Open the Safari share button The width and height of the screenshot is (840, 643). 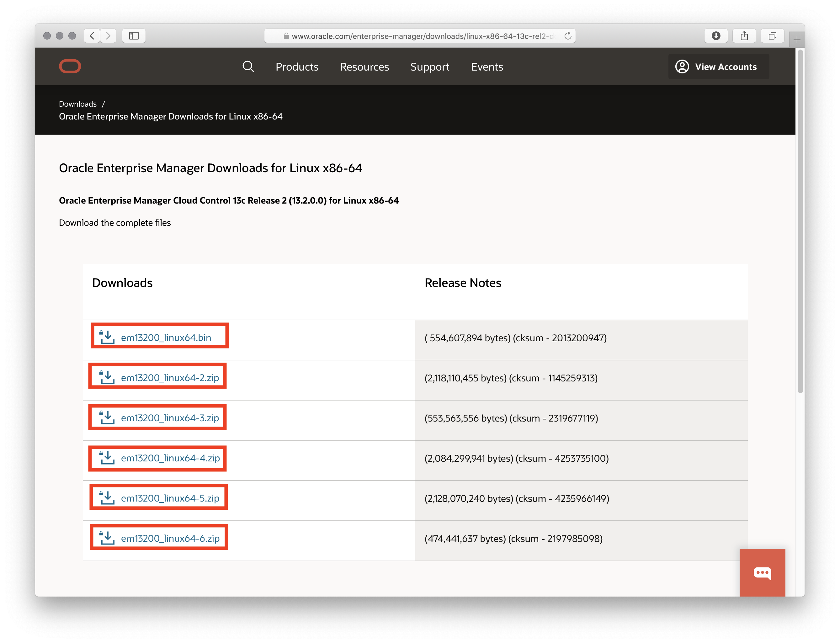click(744, 35)
